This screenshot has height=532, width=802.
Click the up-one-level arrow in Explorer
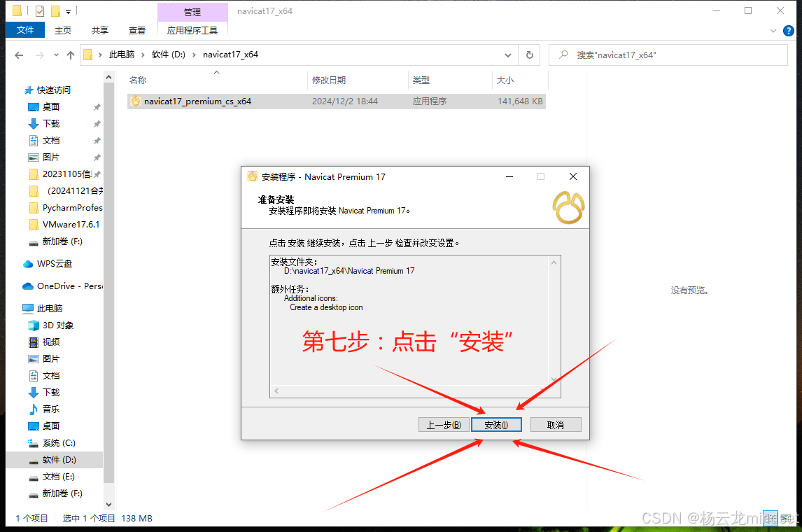(x=71, y=55)
